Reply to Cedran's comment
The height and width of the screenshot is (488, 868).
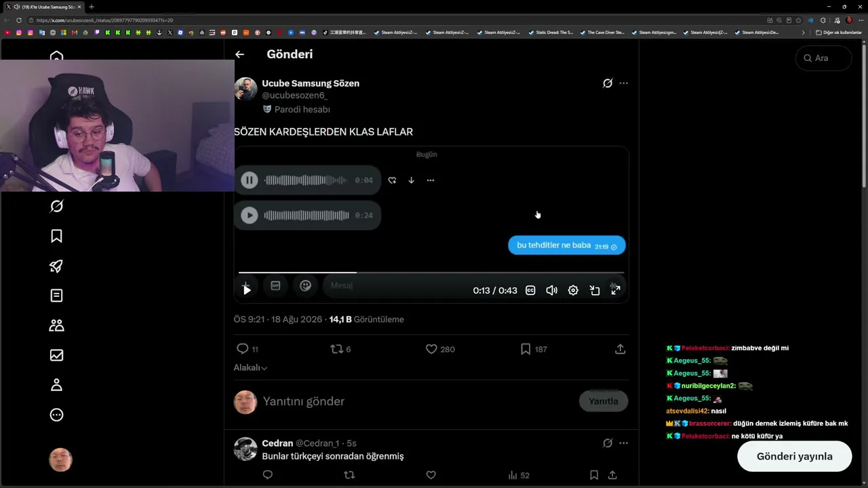click(x=267, y=475)
